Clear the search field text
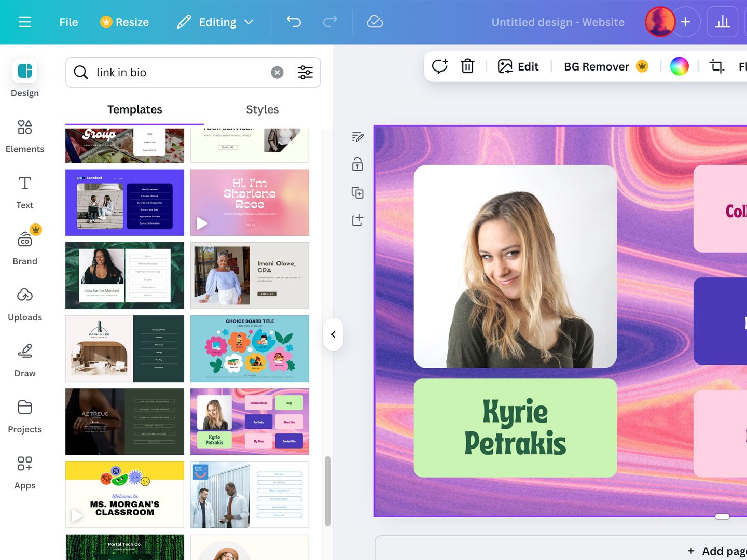The width and height of the screenshot is (747, 560). 278,73
